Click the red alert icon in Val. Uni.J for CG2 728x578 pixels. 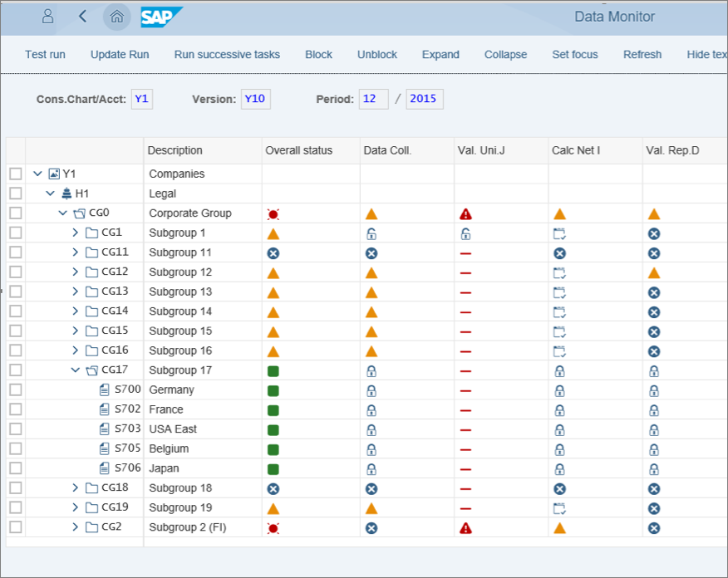tap(465, 527)
